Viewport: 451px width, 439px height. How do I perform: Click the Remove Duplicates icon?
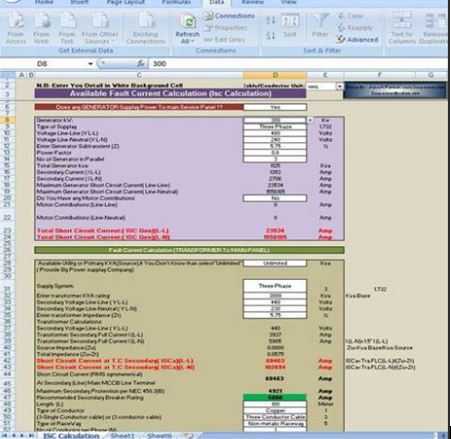click(434, 28)
